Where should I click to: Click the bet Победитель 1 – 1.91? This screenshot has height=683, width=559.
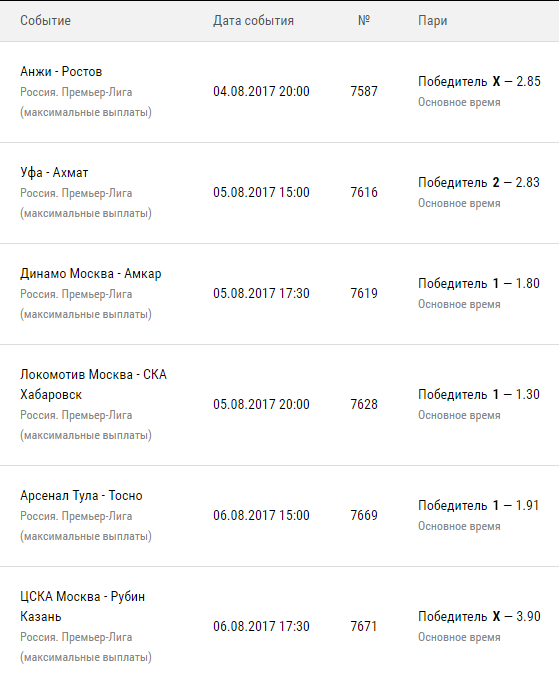point(478,506)
